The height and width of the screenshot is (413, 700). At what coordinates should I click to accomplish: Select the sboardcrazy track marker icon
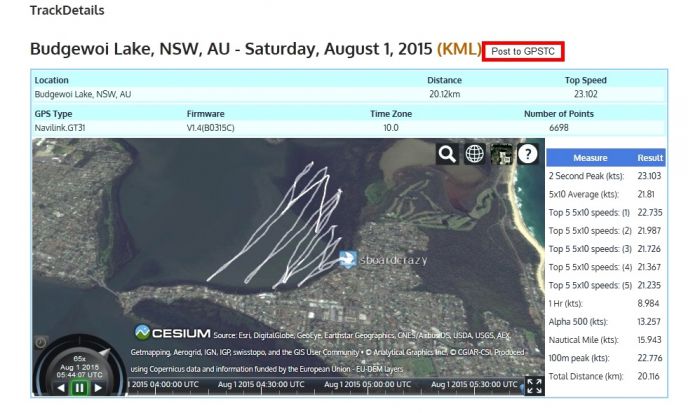point(347,259)
